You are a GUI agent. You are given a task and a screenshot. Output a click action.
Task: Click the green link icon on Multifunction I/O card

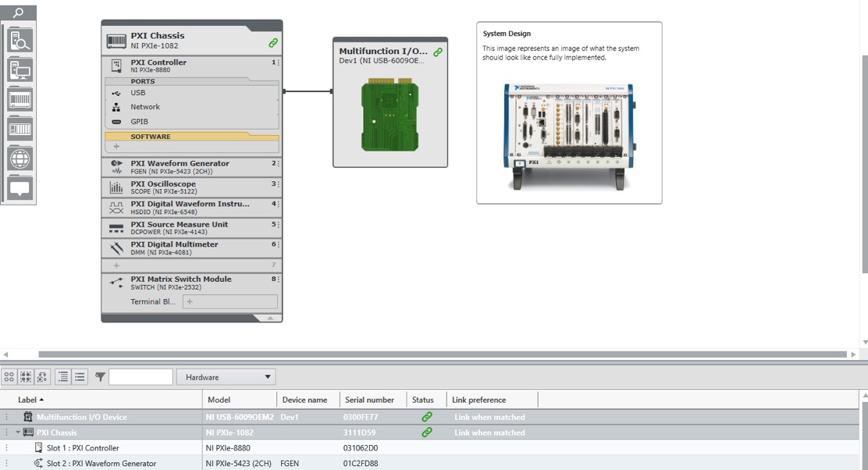click(x=438, y=52)
